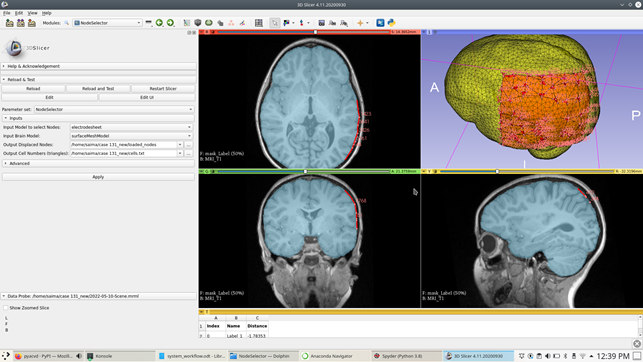Browse for Output Displaced Nodes file
The width and height of the screenshot is (643, 362).
click(189, 145)
